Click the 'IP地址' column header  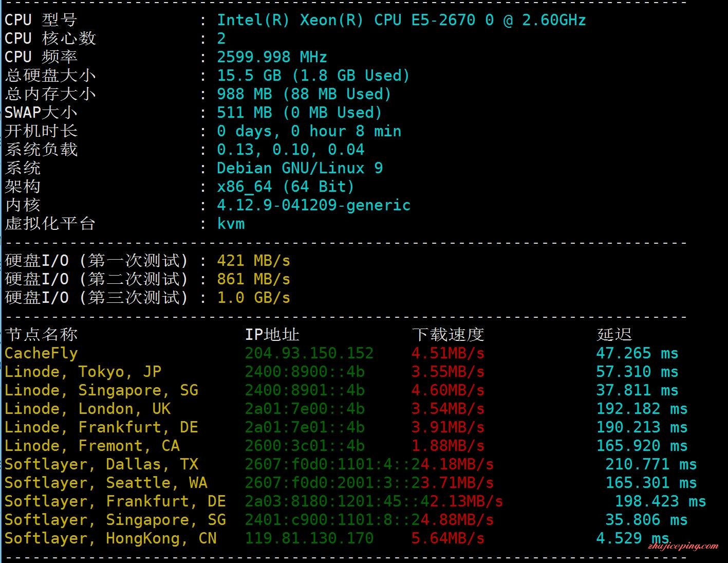point(272,335)
